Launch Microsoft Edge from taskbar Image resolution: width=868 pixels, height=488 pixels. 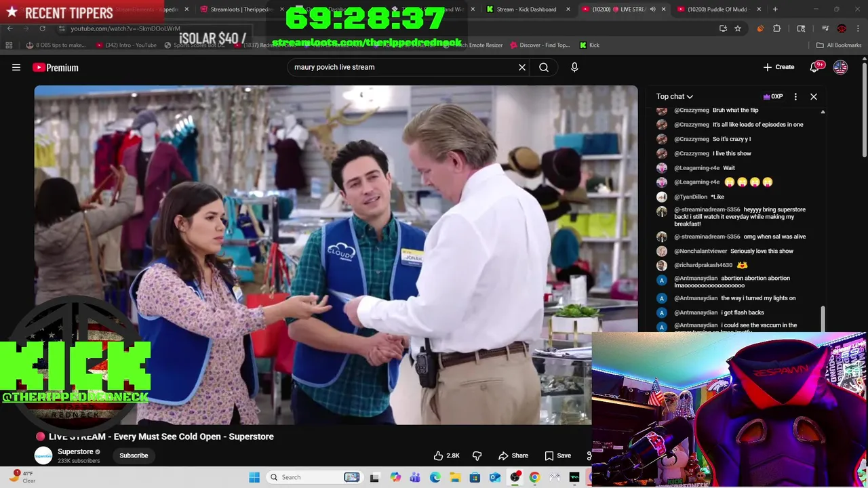[x=435, y=477]
